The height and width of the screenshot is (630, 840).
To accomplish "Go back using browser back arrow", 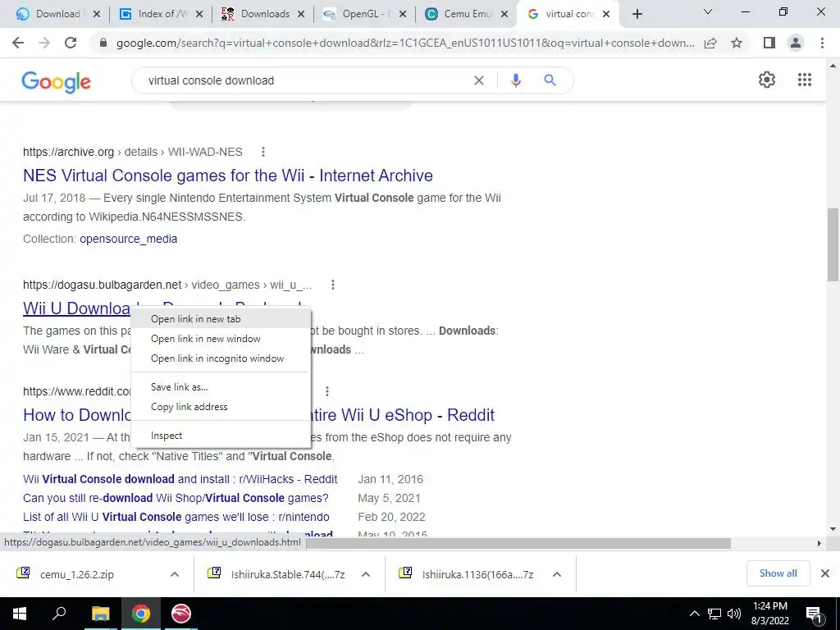I will pos(18,43).
